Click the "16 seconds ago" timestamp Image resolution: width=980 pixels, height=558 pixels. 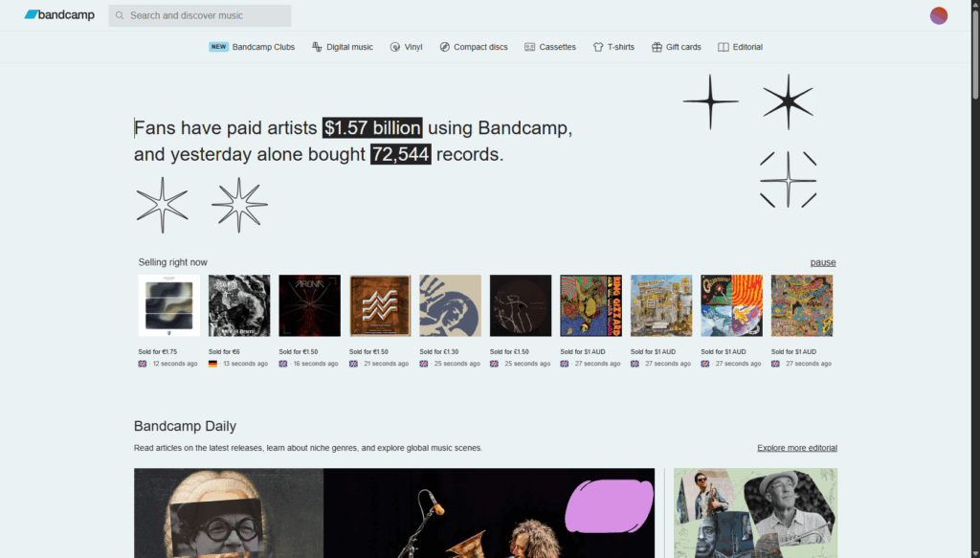pyautogui.click(x=316, y=364)
